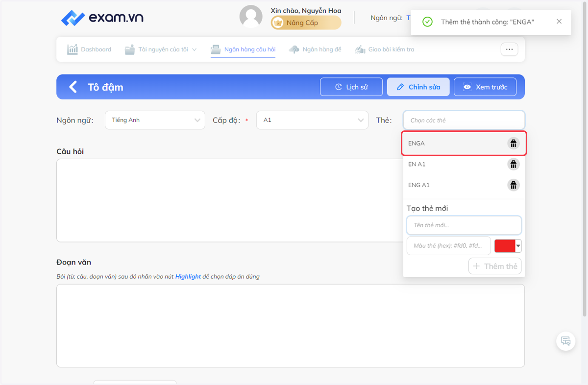
Task: Open the chat support floating icon
Action: [566, 341]
